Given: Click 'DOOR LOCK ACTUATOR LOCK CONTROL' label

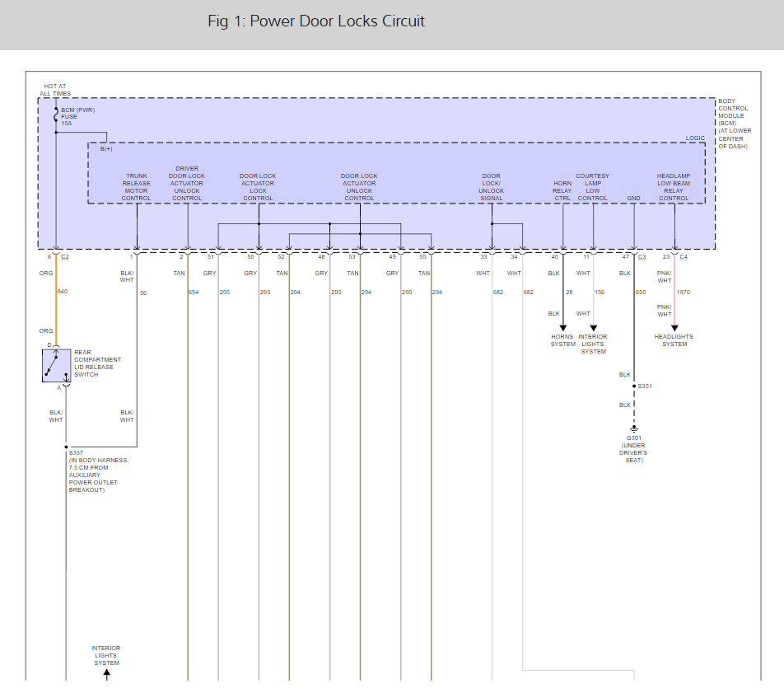Looking at the screenshot, I should click(258, 187).
